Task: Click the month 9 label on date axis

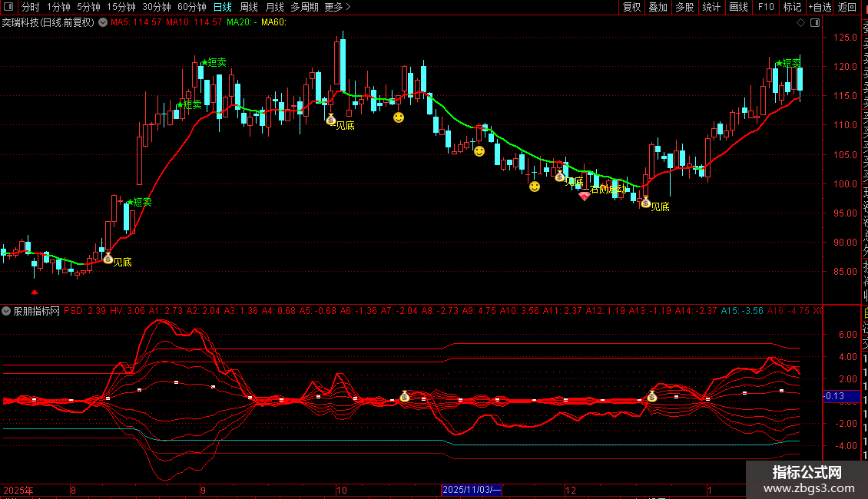Action: [203, 490]
